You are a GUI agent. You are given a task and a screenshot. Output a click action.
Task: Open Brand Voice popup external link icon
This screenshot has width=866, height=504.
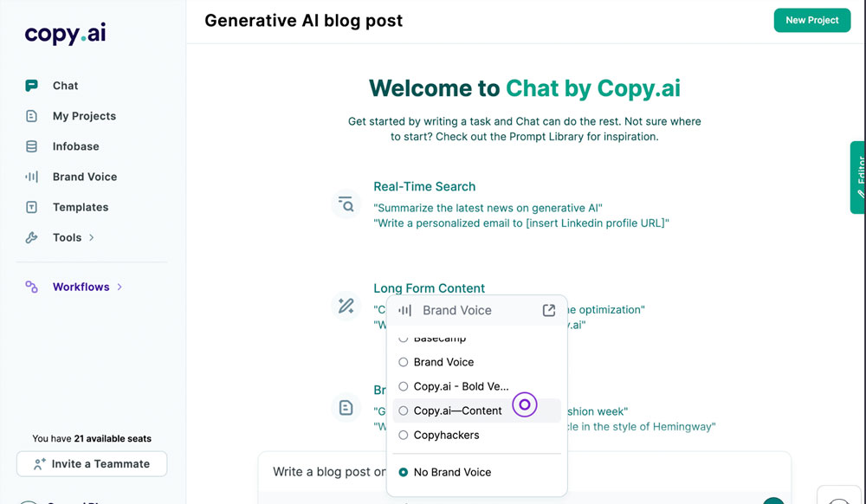(548, 310)
